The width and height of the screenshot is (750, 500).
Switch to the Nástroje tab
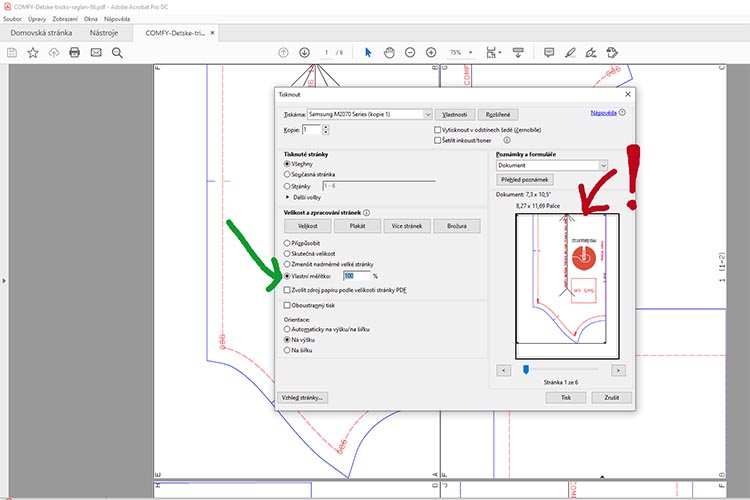pyautogui.click(x=104, y=33)
